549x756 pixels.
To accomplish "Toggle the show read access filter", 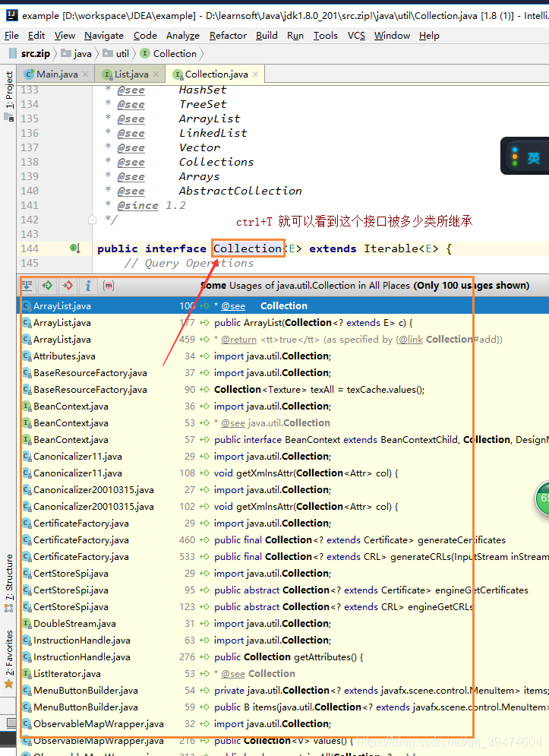I will point(47,286).
